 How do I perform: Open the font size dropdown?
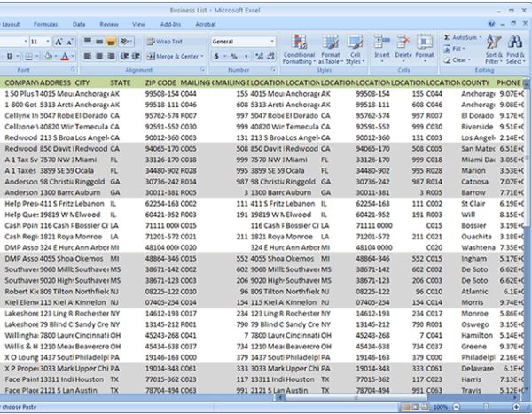tap(47, 42)
